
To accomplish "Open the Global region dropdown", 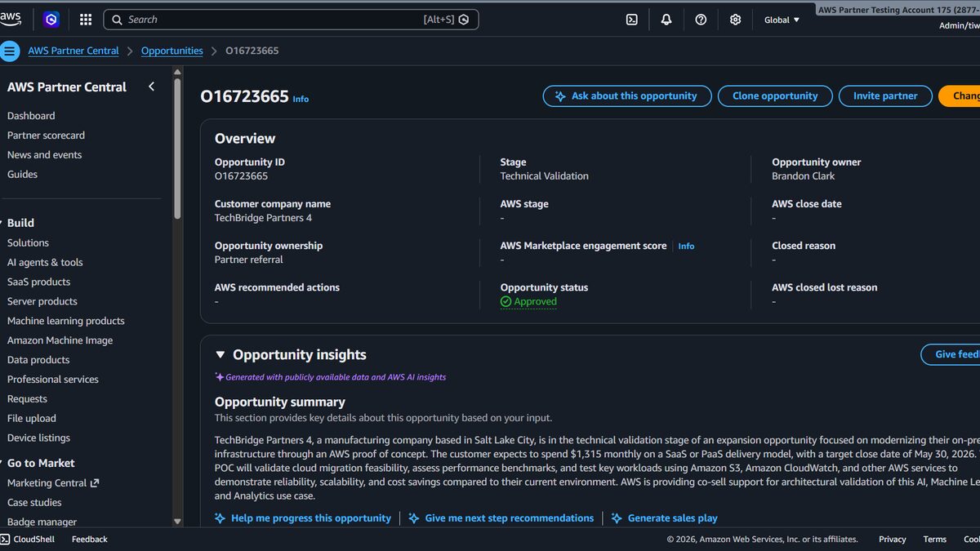I will tap(781, 19).
